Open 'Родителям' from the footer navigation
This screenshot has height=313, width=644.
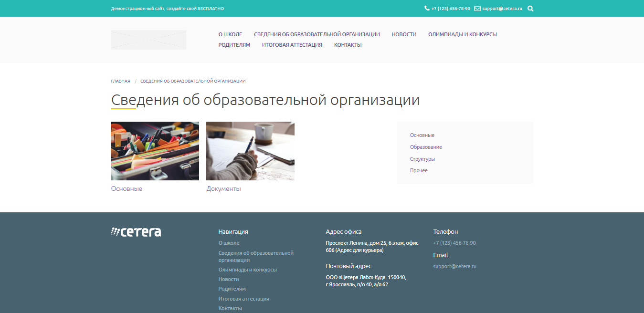(x=232, y=289)
